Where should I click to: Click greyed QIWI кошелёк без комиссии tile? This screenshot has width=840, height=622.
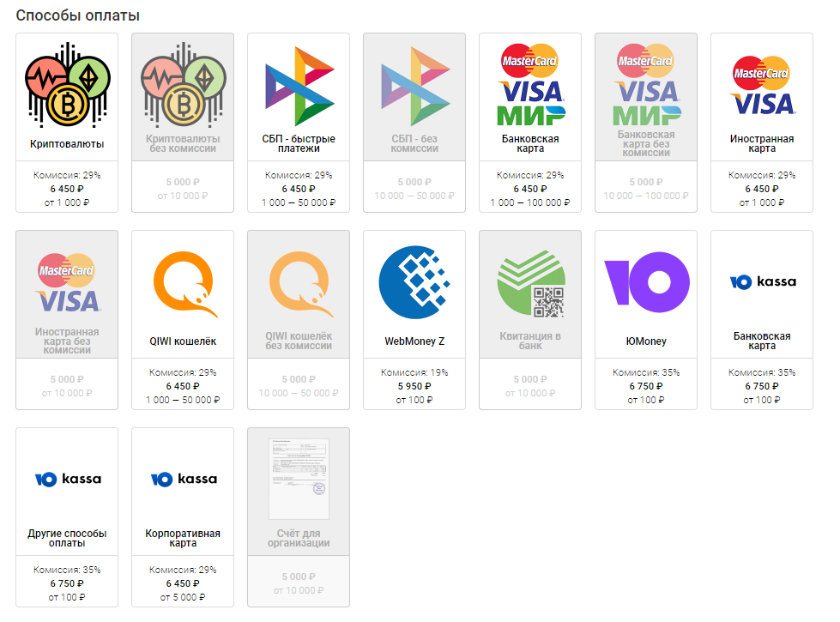[x=299, y=320]
